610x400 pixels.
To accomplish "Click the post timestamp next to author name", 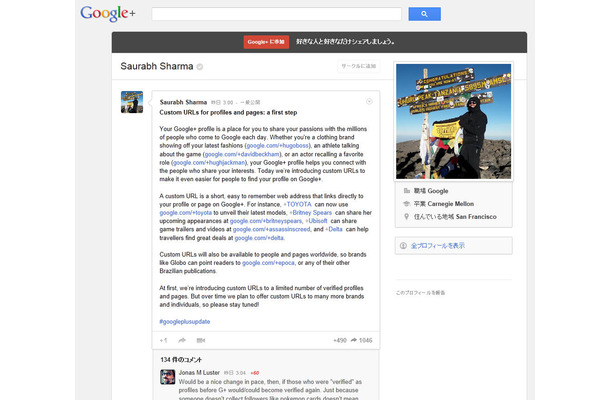I will tap(222, 103).
